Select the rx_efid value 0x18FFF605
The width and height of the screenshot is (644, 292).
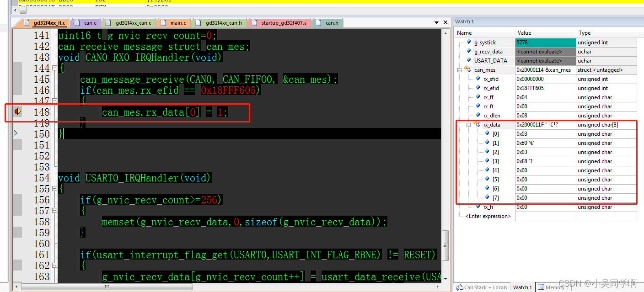[x=545, y=88]
